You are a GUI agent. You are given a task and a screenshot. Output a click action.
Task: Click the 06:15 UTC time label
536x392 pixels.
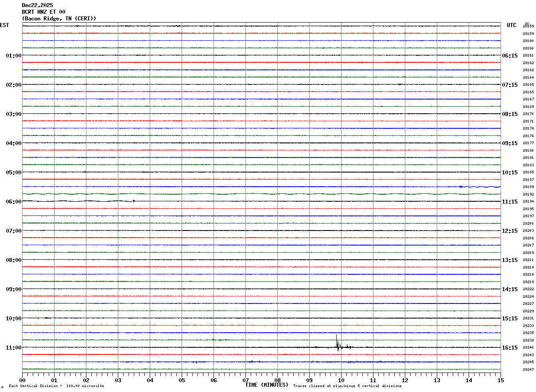(x=510, y=56)
